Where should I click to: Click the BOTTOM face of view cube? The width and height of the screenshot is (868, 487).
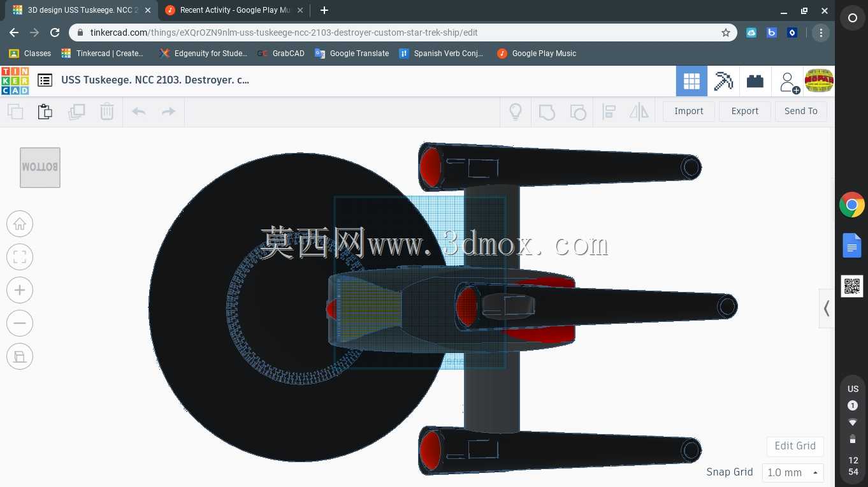click(x=40, y=168)
